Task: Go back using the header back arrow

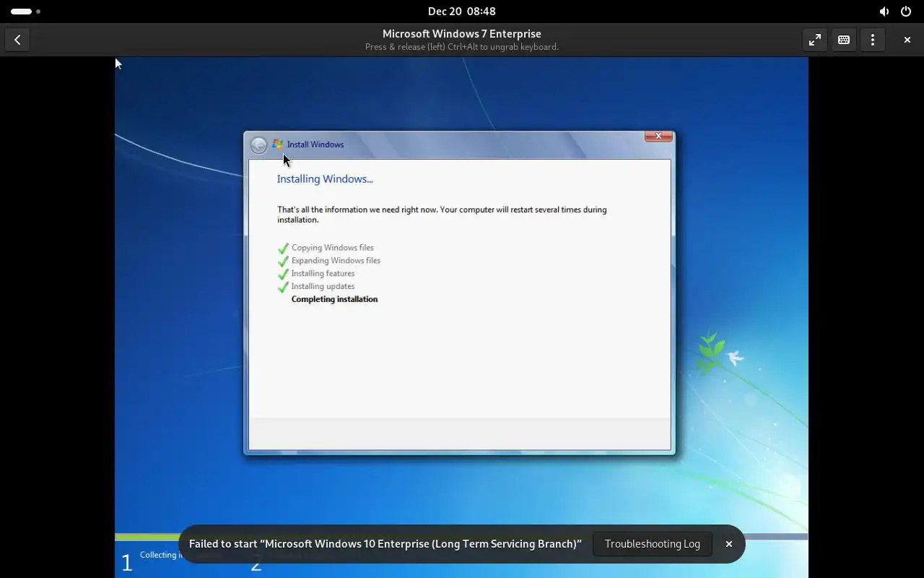Action: (17, 40)
